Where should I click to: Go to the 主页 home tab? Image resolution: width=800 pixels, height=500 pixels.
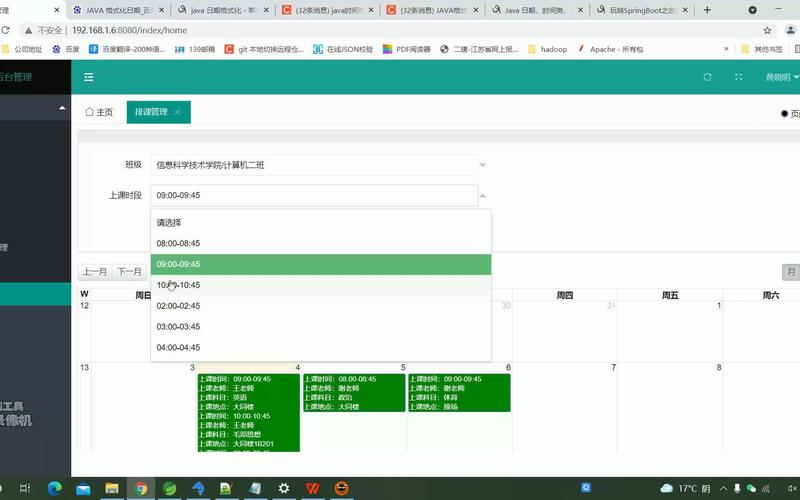pos(99,112)
